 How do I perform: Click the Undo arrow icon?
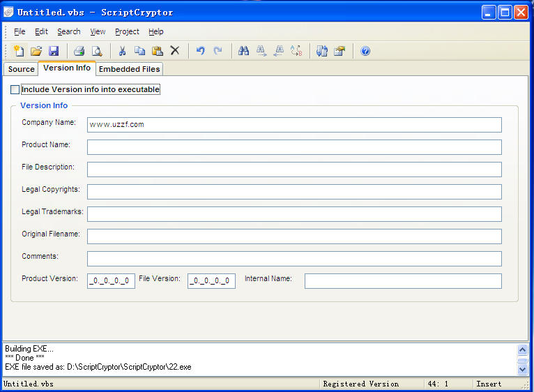(201, 51)
